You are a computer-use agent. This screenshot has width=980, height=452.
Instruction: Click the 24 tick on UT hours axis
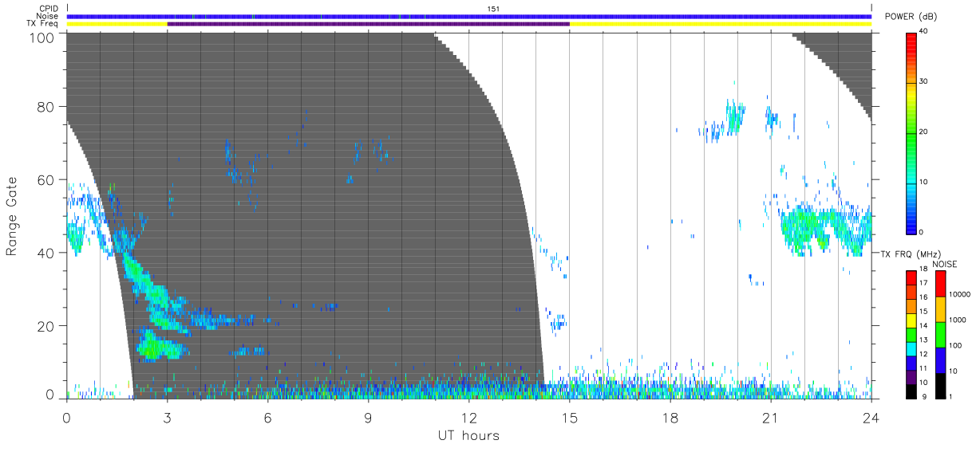871,418
